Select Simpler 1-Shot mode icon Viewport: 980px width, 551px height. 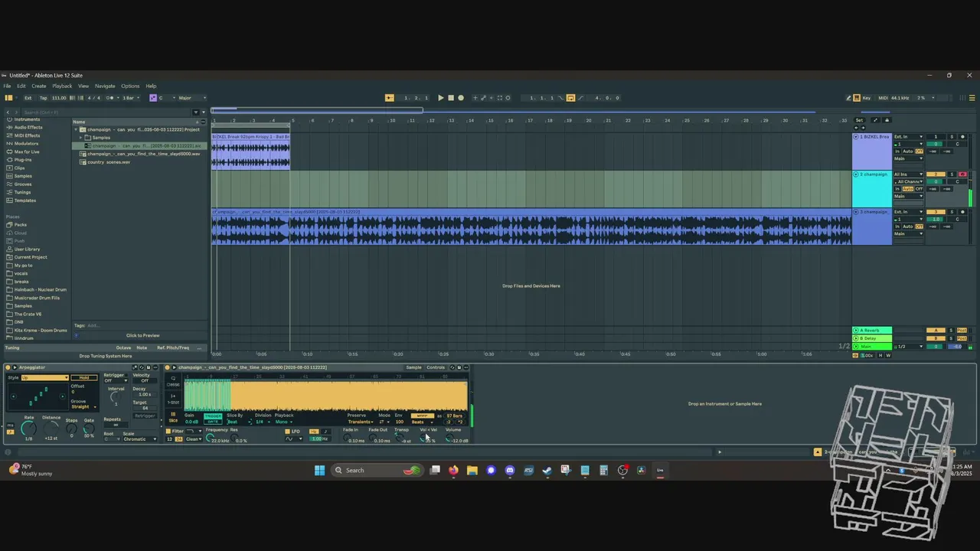click(x=173, y=398)
